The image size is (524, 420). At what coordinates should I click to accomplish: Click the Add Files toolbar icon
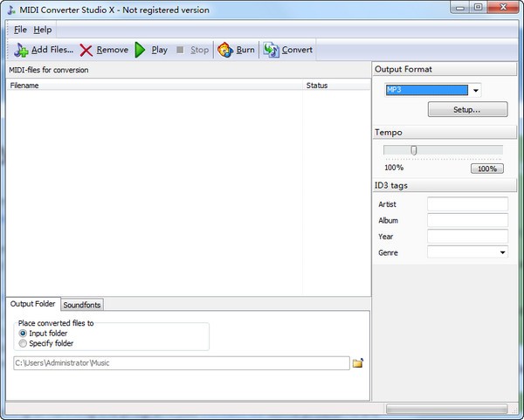[x=21, y=50]
